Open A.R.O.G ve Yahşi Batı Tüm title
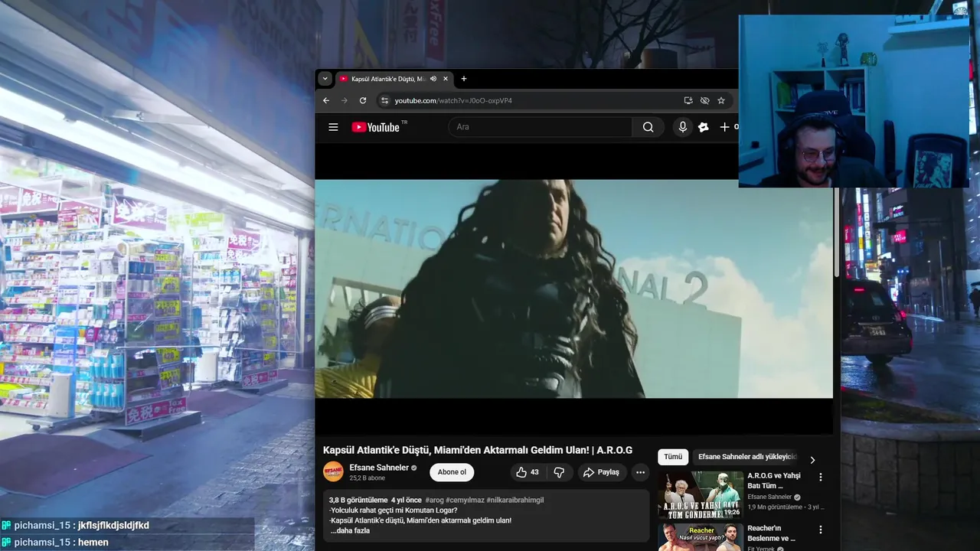This screenshot has width=980, height=551. point(773,481)
